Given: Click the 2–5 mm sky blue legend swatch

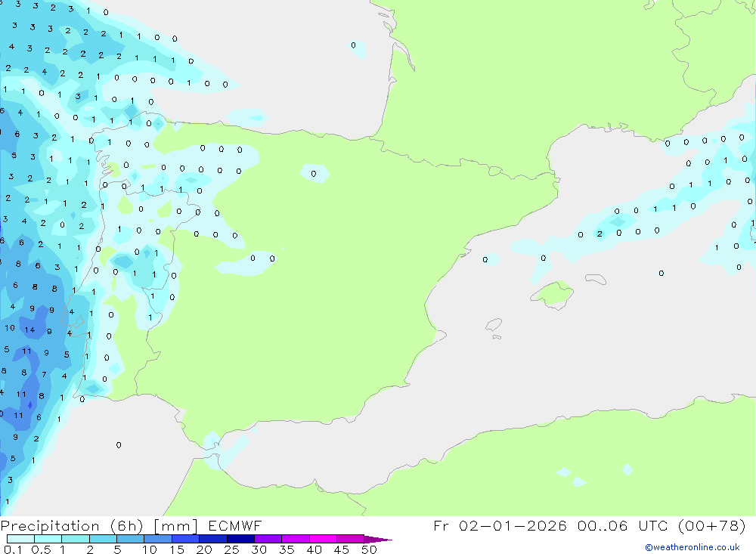Looking at the screenshot, I should [103, 539].
